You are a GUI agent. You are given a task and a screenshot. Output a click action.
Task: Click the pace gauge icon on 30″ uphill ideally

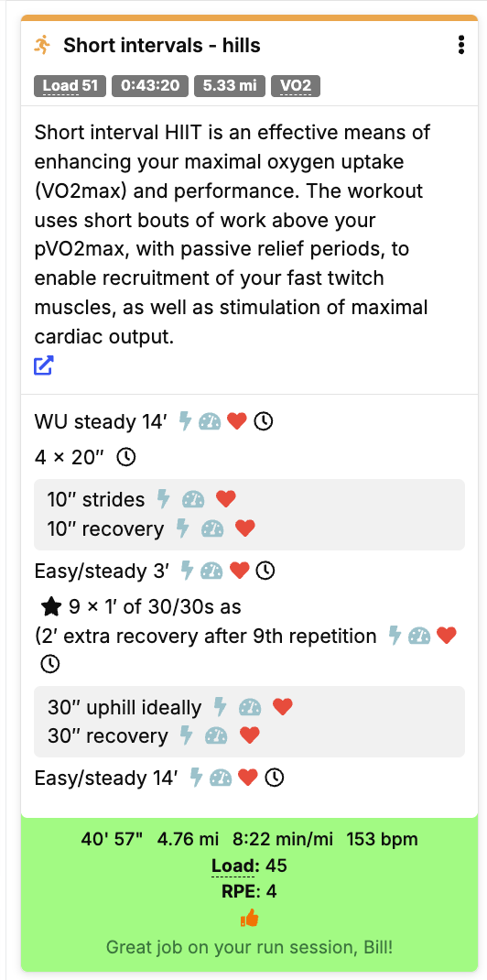click(250, 707)
